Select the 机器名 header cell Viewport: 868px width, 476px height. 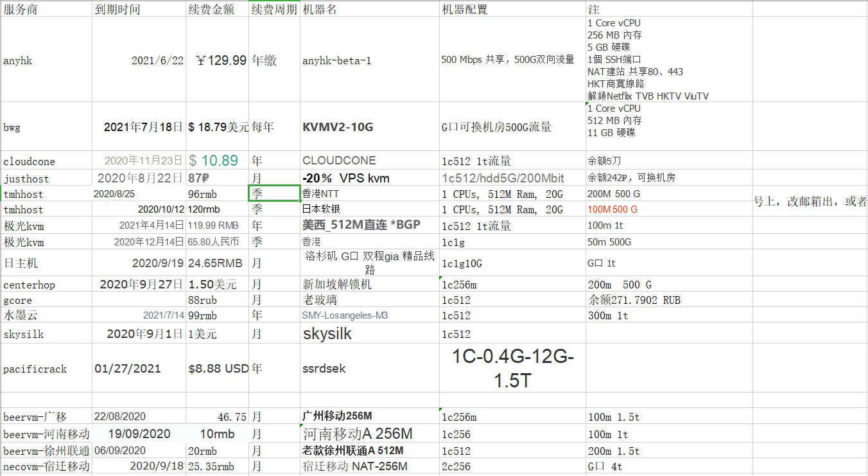pyautogui.click(x=370, y=9)
